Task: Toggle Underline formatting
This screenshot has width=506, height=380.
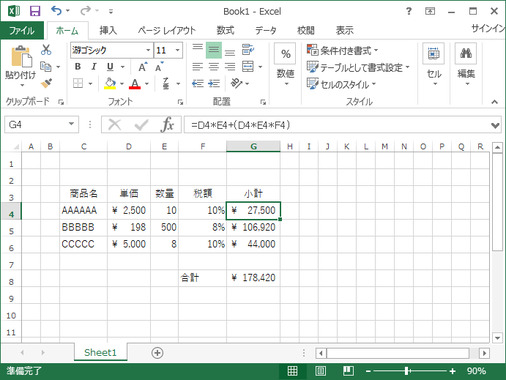Action: click(110, 67)
